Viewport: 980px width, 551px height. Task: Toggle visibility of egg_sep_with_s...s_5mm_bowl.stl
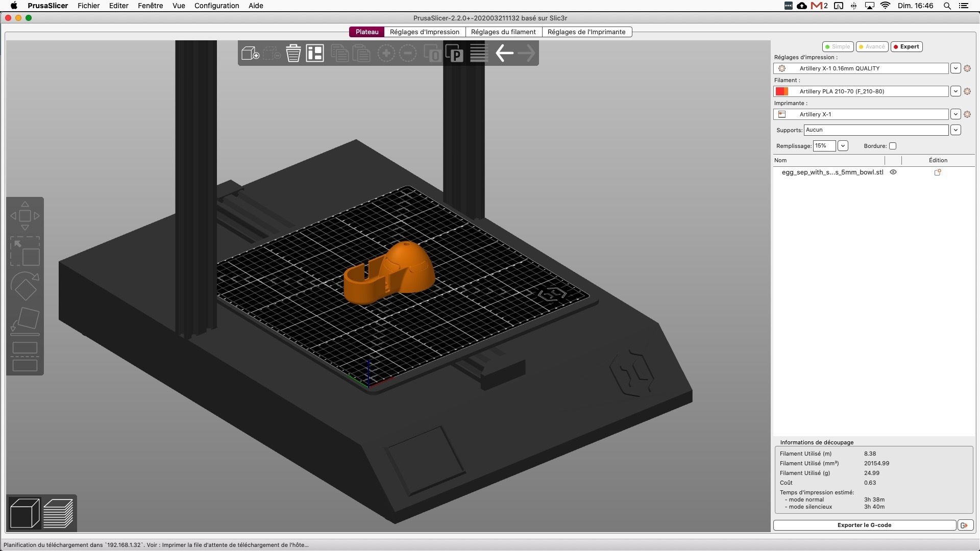(x=893, y=172)
